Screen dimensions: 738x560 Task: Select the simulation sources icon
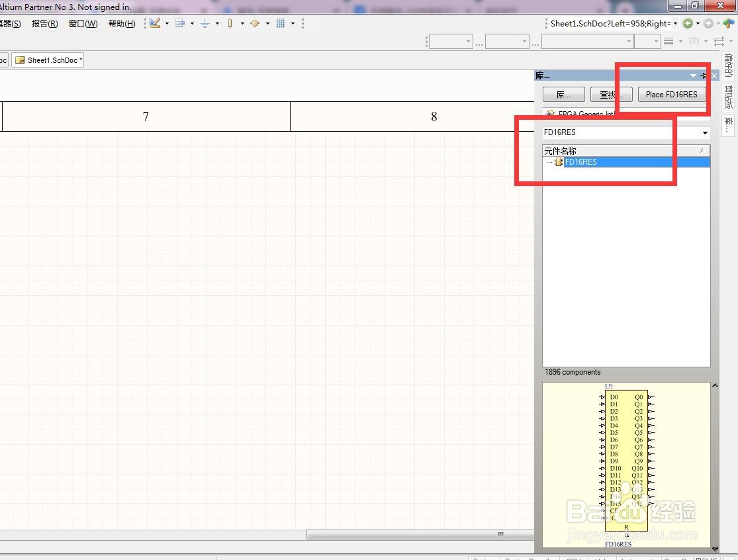(255, 23)
